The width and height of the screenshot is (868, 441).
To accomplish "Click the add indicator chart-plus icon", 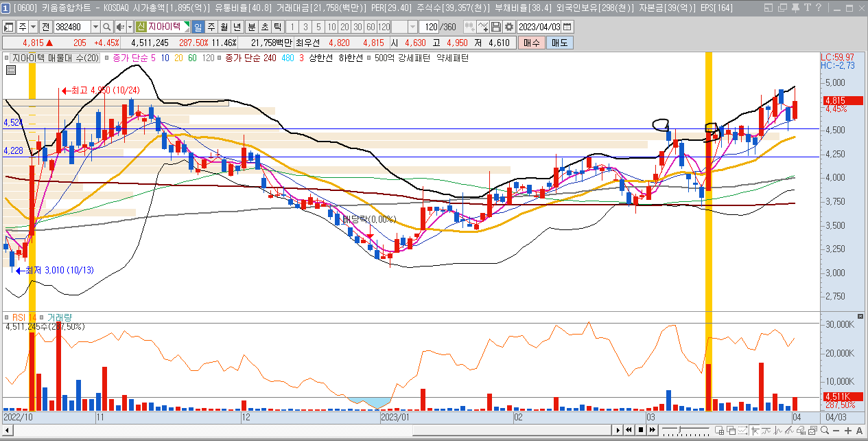I will (x=484, y=27).
